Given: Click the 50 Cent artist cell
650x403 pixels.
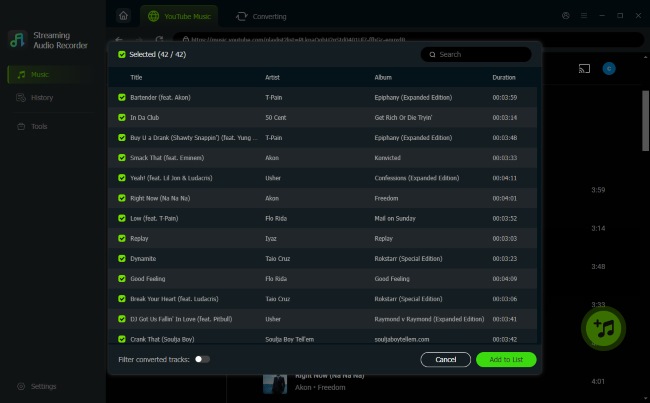Looking at the screenshot, I should click(x=276, y=118).
